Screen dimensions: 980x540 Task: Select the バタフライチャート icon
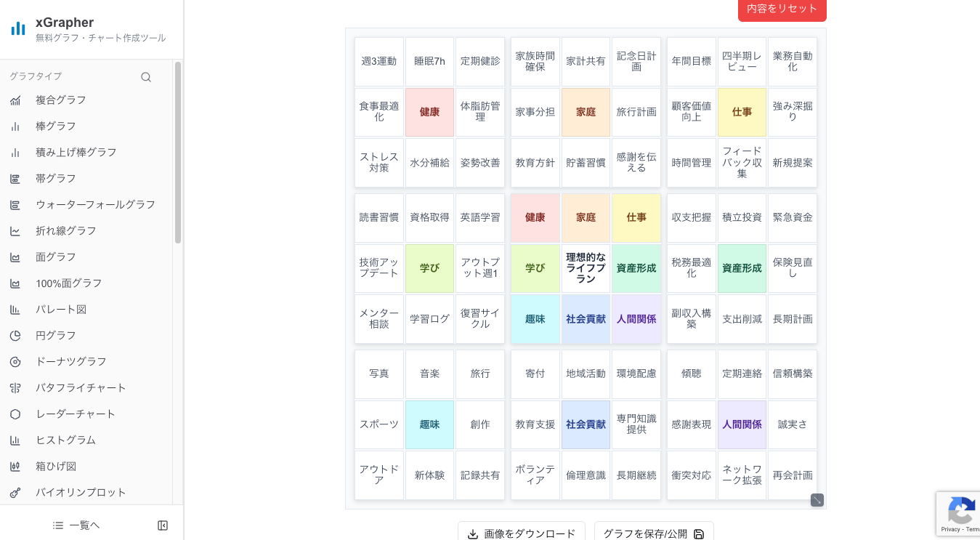[x=15, y=388]
